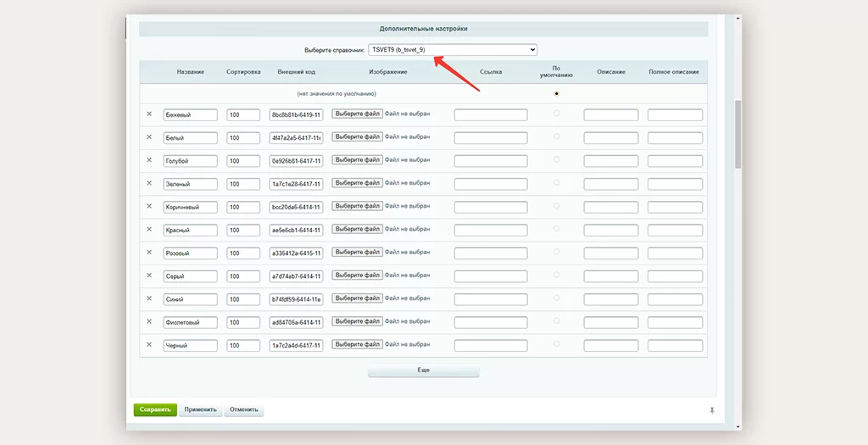Remove the Белый row using the X icon
Screen dimensions: 868x445
click(x=149, y=136)
